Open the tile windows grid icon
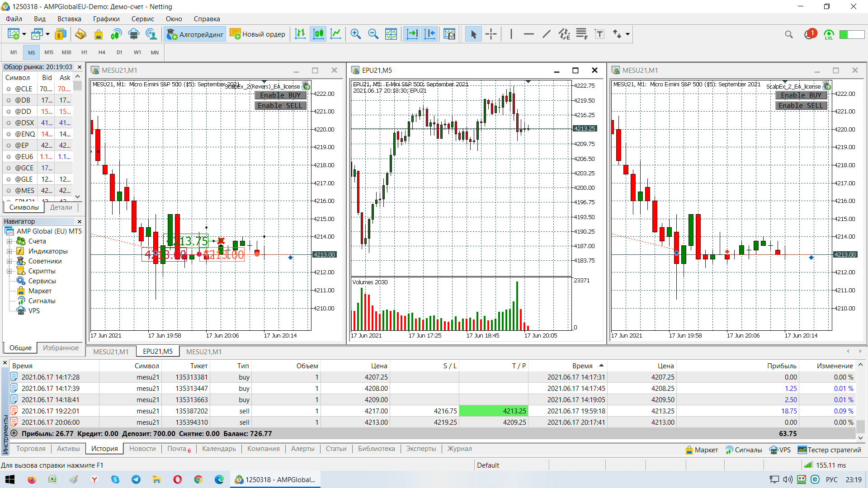 (391, 34)
